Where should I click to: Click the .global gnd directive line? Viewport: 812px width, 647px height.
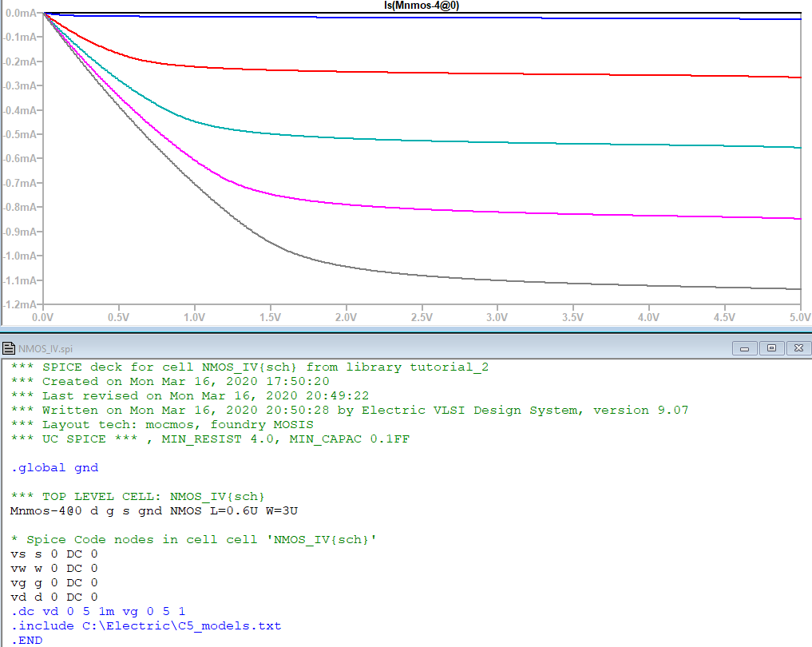pyautogui.click(x=54, y=467)
